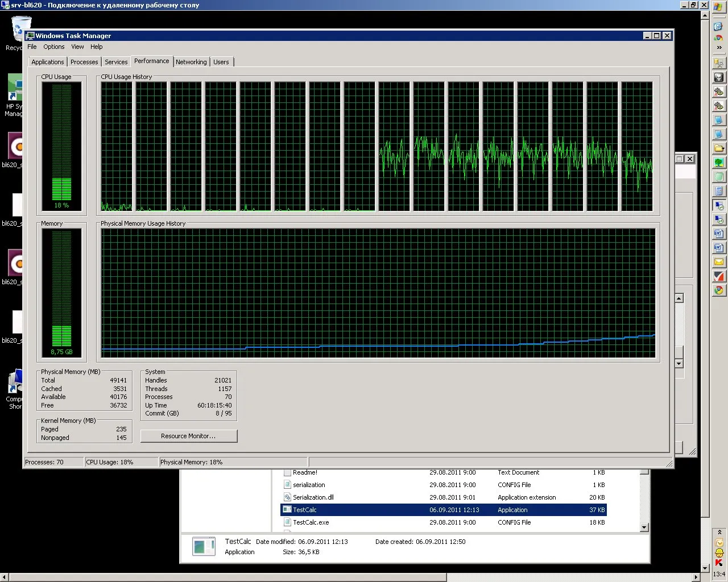
Task: Select the Performance tab
Action: point(152,61)
